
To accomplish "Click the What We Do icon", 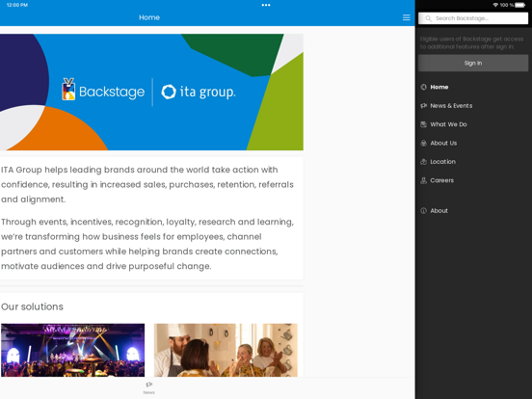I will pyautogui.click(x=423, y=124).
